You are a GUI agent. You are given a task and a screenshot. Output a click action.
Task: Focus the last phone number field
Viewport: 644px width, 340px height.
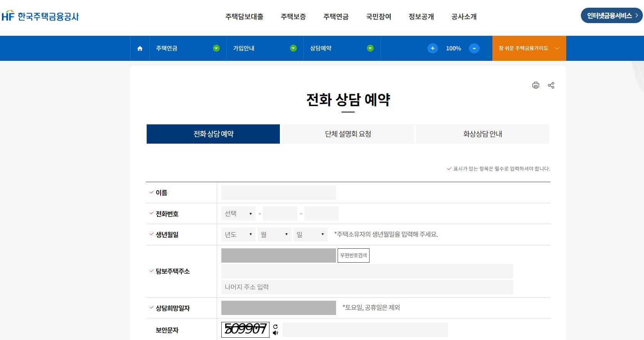point(321,214)
